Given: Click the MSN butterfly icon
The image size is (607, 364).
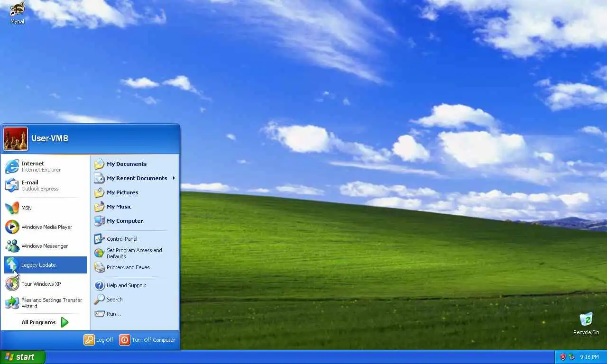Looking at the screenshot, I should click(x=12, y=208).
